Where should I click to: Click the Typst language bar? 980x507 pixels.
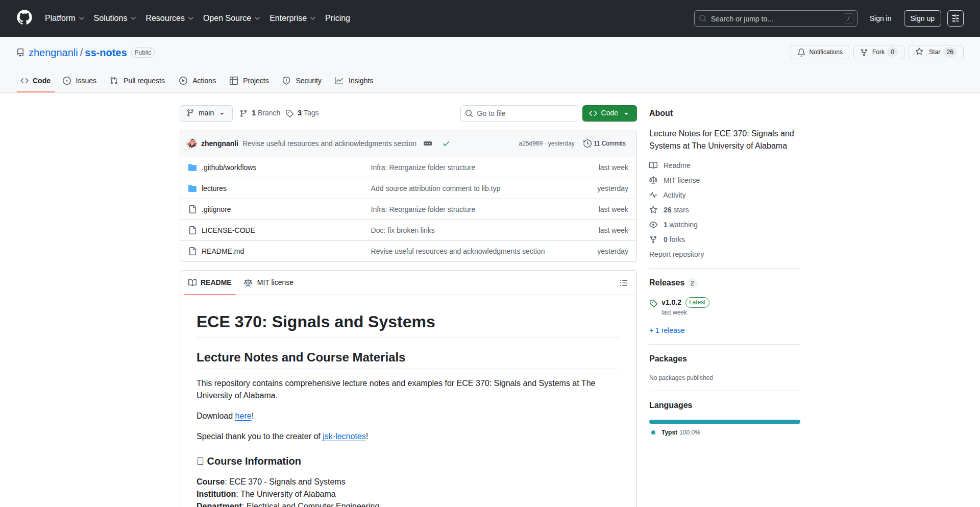724,422
